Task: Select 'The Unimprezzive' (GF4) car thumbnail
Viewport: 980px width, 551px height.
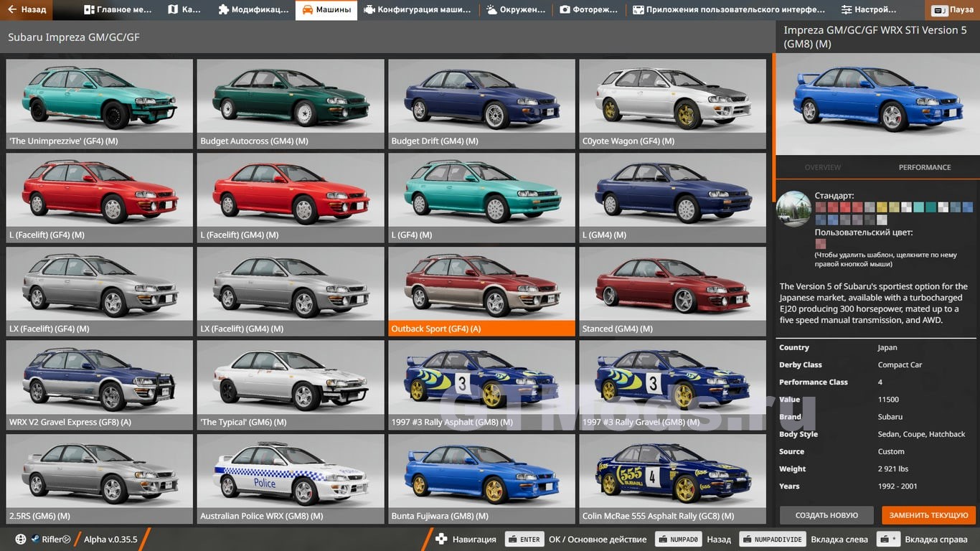Action: click(100, 104)
